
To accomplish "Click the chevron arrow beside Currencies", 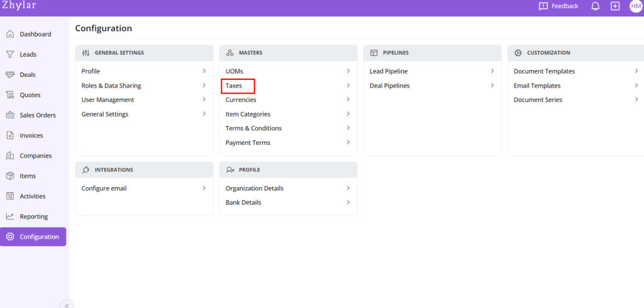I will coord(348,100).
